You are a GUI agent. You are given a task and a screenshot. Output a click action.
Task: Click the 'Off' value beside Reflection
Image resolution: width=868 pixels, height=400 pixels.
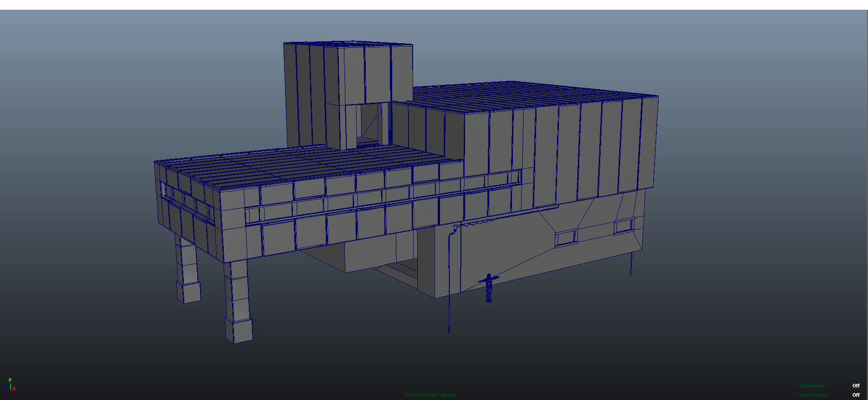tap(856, 386)
